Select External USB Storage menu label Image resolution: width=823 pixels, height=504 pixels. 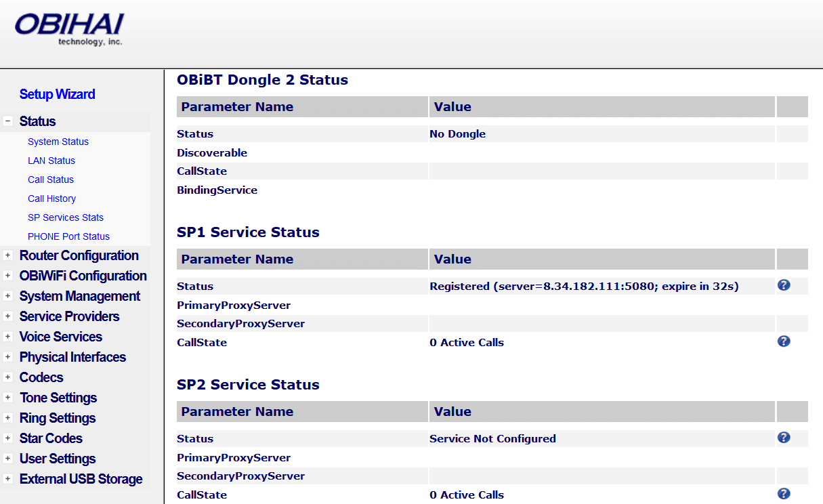tap(81, 479)
